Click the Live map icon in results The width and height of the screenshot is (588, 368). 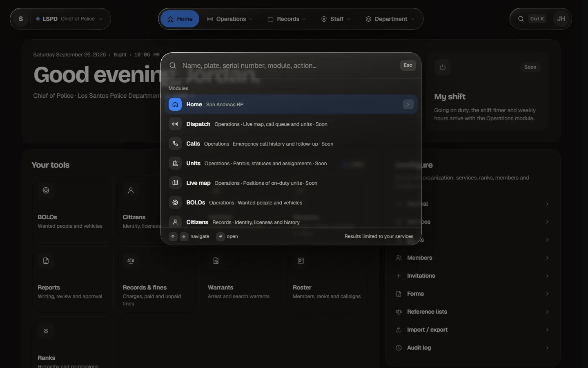pos(175,183)
